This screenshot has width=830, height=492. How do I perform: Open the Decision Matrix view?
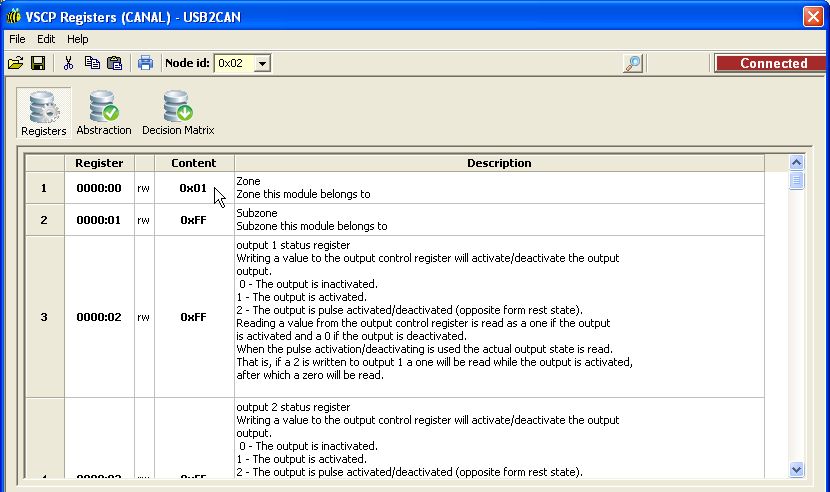[178, 112]
